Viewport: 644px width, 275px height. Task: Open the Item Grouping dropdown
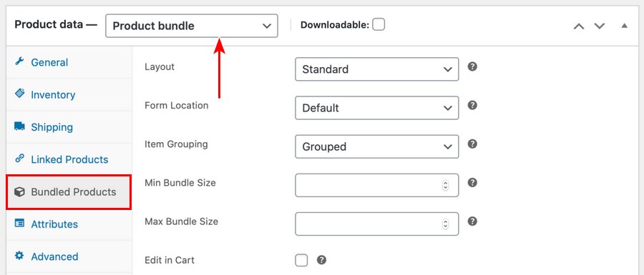click(376, 146)
